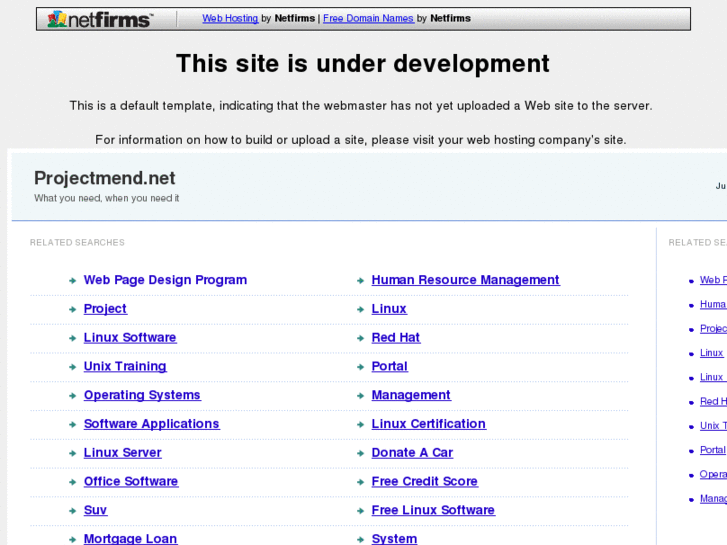Click 'What you need, when you need it' tagline

coord(107,198)
